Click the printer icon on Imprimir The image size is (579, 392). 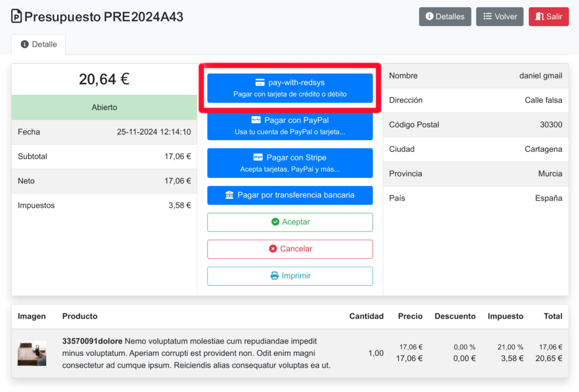pyautogui.click(x=275, y=276)
